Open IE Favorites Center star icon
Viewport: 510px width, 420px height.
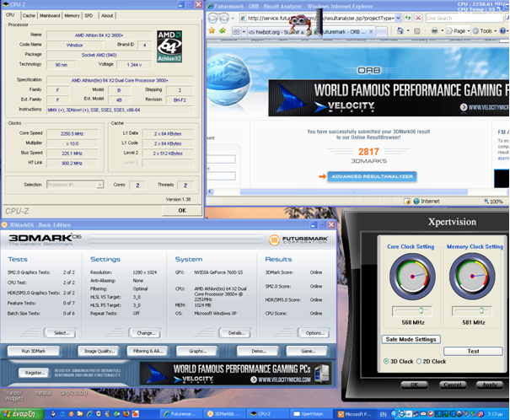coord(212,31)
